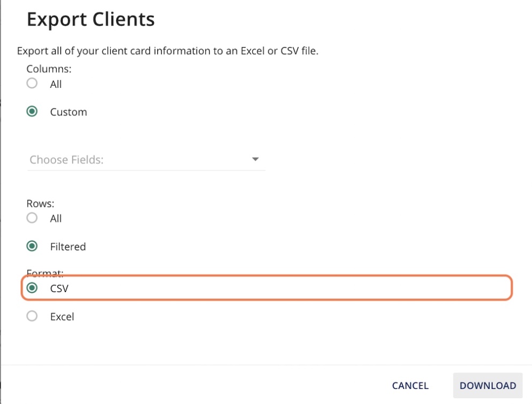Click the Export Clients dialog title

tap(90, 19)
